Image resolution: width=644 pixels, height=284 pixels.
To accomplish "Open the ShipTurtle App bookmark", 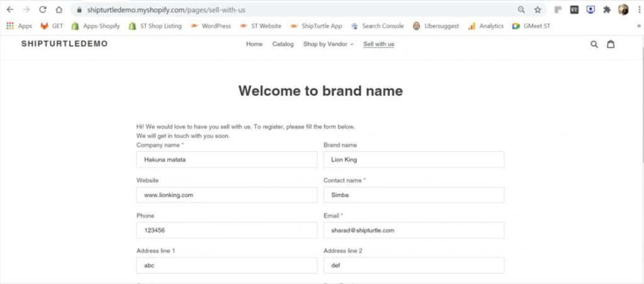I will click(x=316, y=26).
